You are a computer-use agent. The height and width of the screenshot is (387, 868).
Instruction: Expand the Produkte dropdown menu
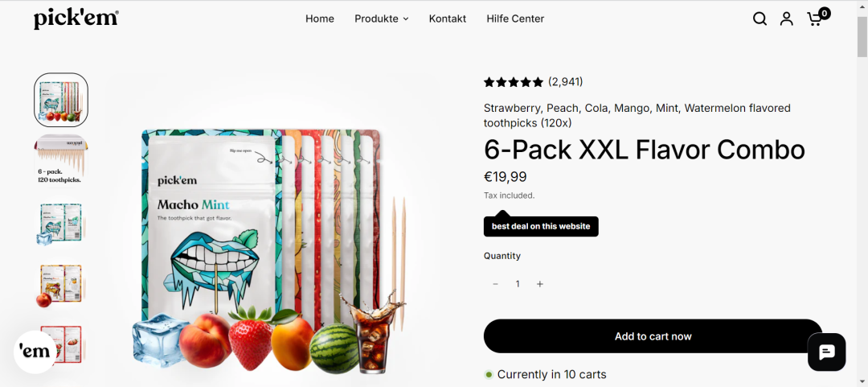coord(382,19)
